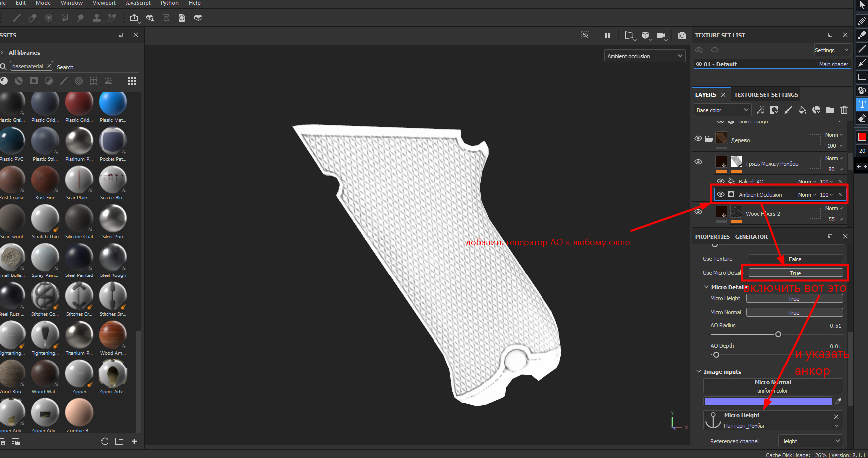The width and height of the screenshot is (868, 458).
Task: Add a paint layer brush icon
Action: coord(788,110)
